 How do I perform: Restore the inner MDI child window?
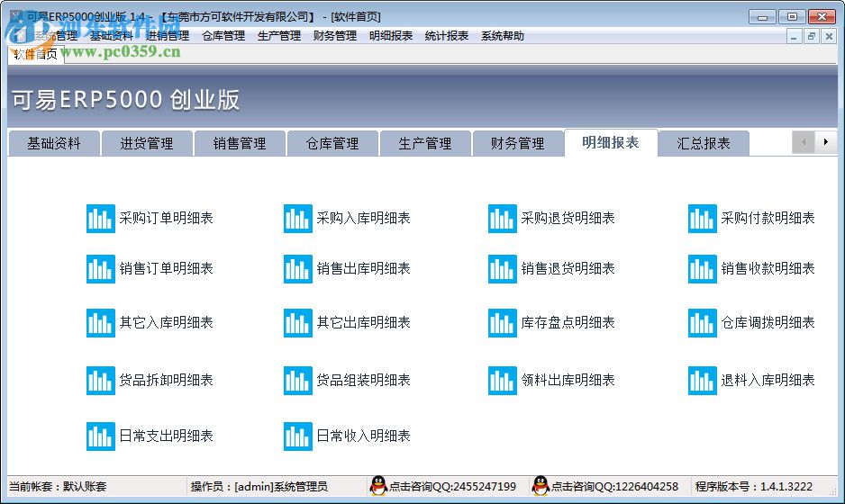pos(811,37)
